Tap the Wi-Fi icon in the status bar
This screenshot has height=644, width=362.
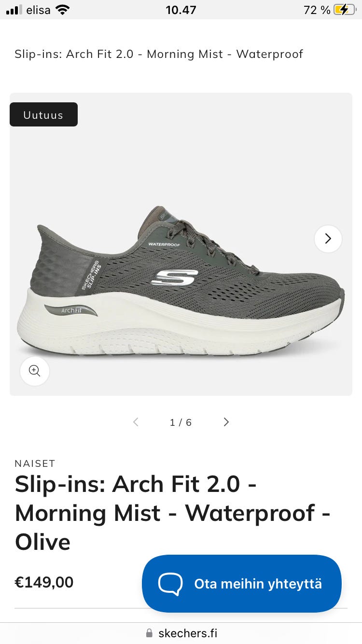tap(62, 10)
